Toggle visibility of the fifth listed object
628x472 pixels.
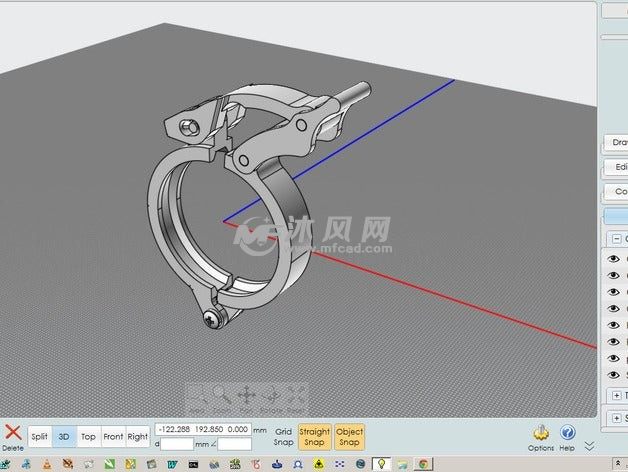pos(613,325)
